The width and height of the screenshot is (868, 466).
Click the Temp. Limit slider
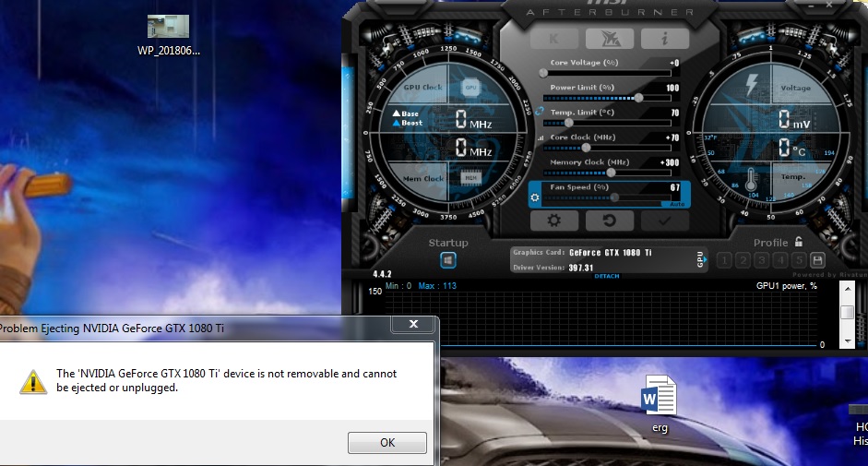(607, 123)
